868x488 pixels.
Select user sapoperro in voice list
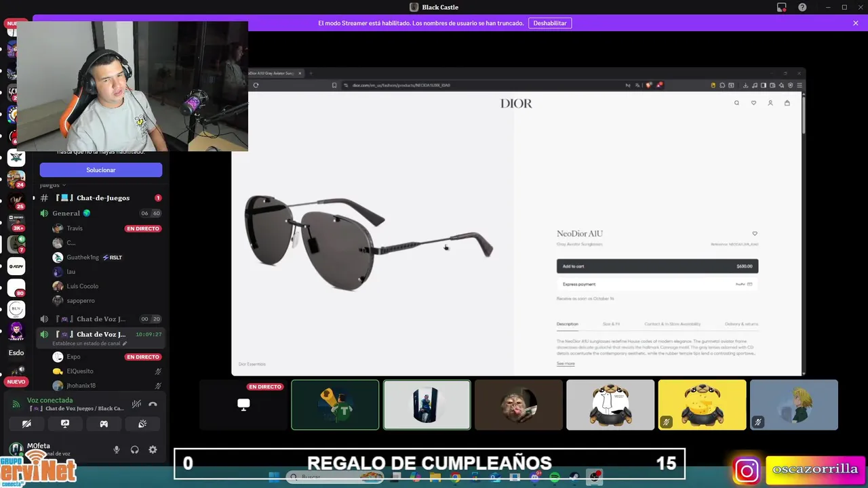pos(106,300)
